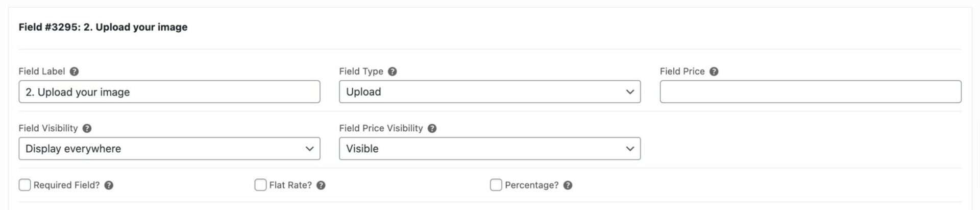The width and height of the screenshot is (980, 210).
Task: Open help icon next to Required Field?
Action: pos(109,185)
